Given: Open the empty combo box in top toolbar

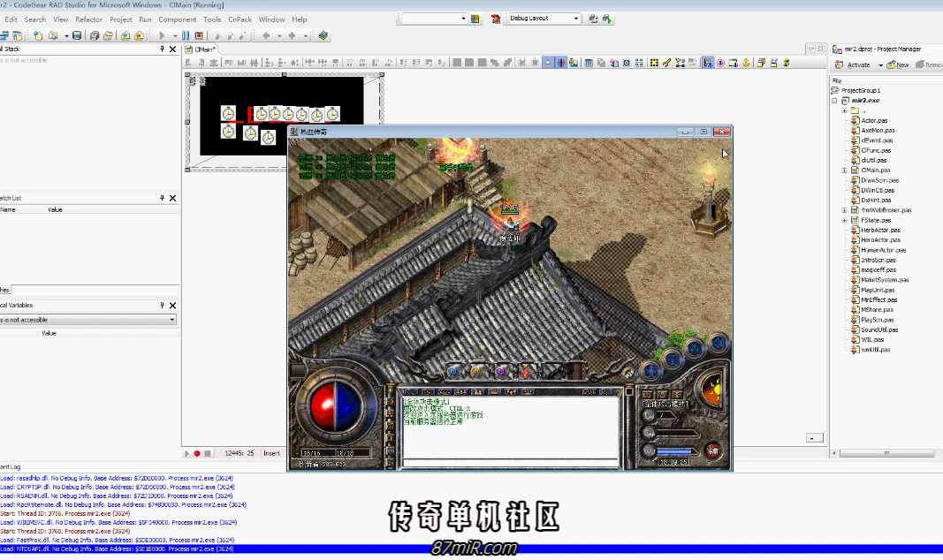Looking at the screenshot, I should click(x=463, y=19).
